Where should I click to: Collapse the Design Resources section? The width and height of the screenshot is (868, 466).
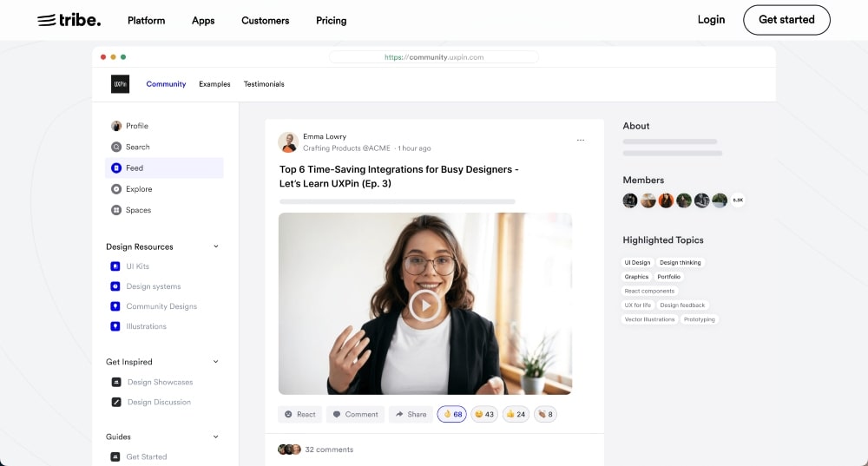coord(216,246)
